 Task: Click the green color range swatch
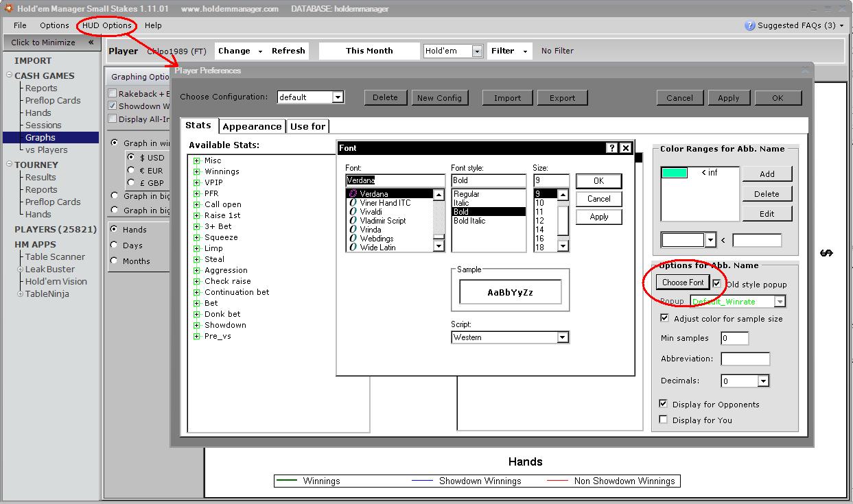(674, 173)
